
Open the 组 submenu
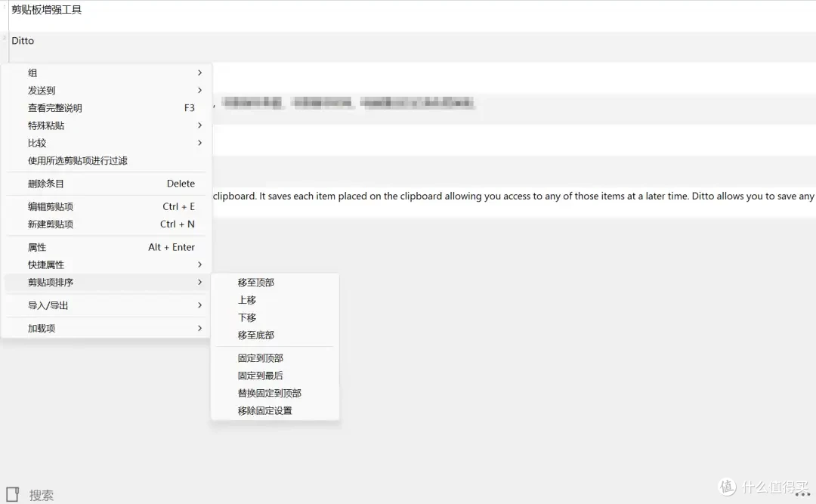point(107,73)
